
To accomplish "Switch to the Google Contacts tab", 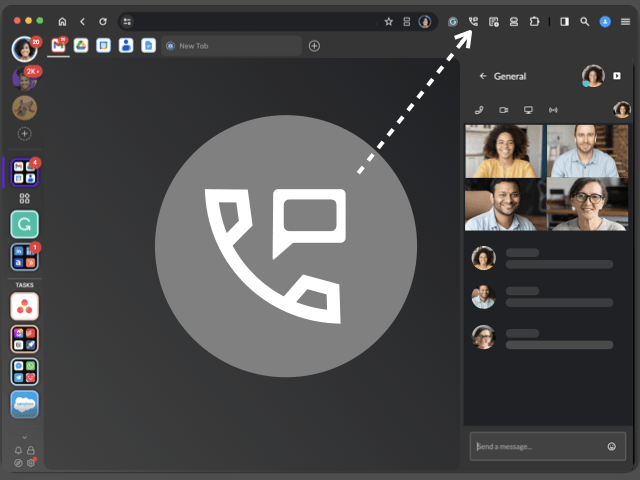I will pyautogui.click(x=126, y=45).
